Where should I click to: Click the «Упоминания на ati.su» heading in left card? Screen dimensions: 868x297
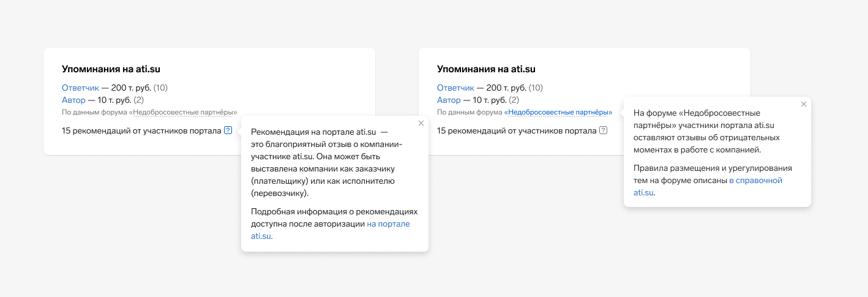pos(111,69)
